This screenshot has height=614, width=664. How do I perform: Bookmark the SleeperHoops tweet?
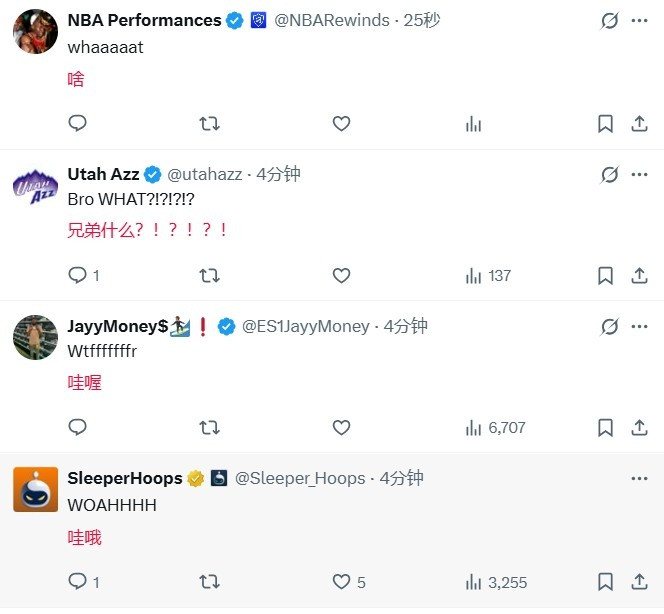coord(605,581)
